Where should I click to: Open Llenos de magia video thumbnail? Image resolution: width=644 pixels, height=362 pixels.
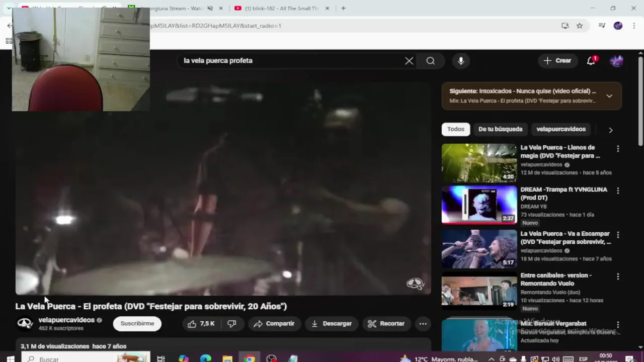(479, 163)
